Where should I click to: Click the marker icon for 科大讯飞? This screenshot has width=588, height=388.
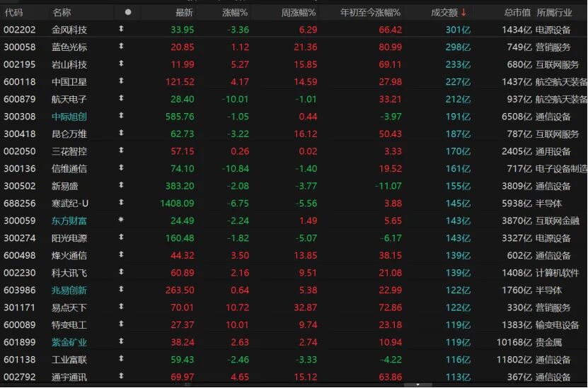121,271
